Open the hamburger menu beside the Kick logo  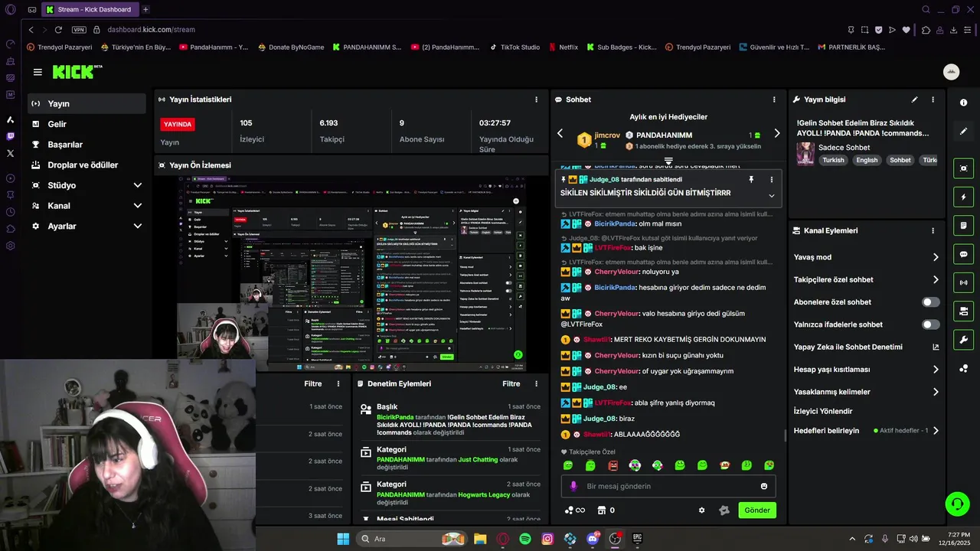click(38, 72)
